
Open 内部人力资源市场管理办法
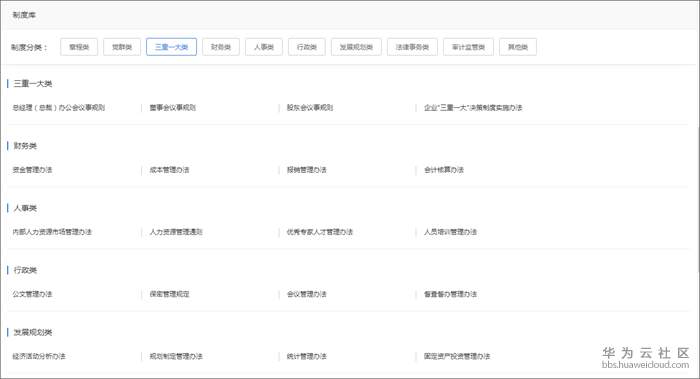[x=52, y=232]
